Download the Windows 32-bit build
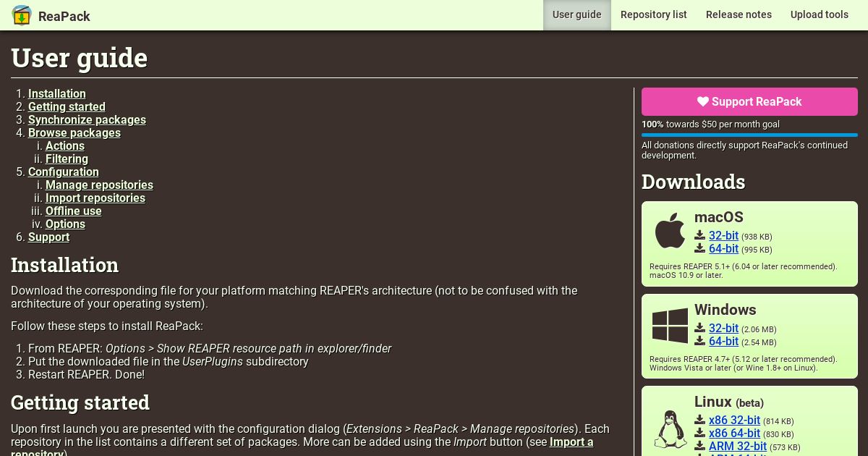Viewport: 868px width, 456px height. point(723,328)
